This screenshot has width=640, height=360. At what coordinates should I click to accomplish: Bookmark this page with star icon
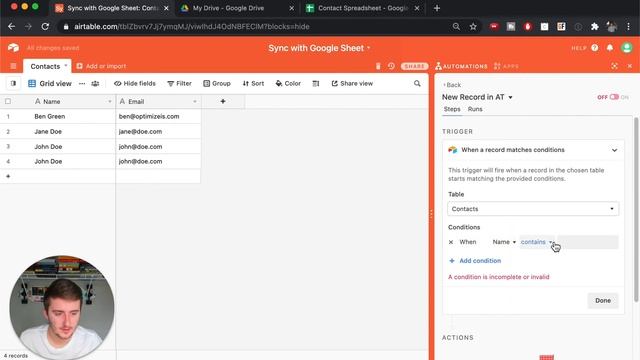coord(473,27)
